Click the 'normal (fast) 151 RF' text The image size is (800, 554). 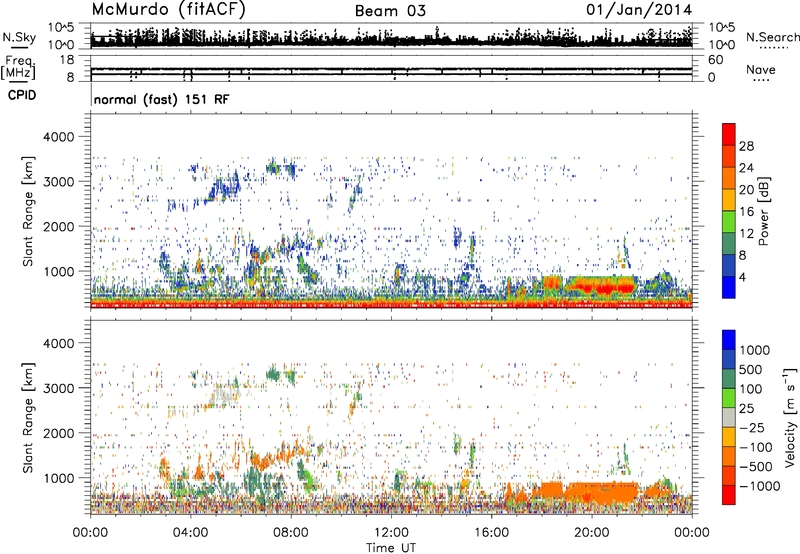coord(162,99)
